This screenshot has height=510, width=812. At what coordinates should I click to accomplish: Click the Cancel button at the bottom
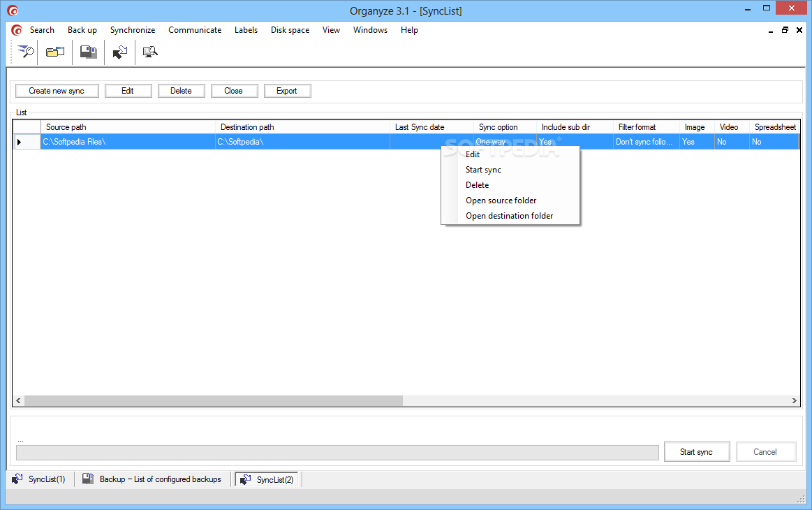765,452
